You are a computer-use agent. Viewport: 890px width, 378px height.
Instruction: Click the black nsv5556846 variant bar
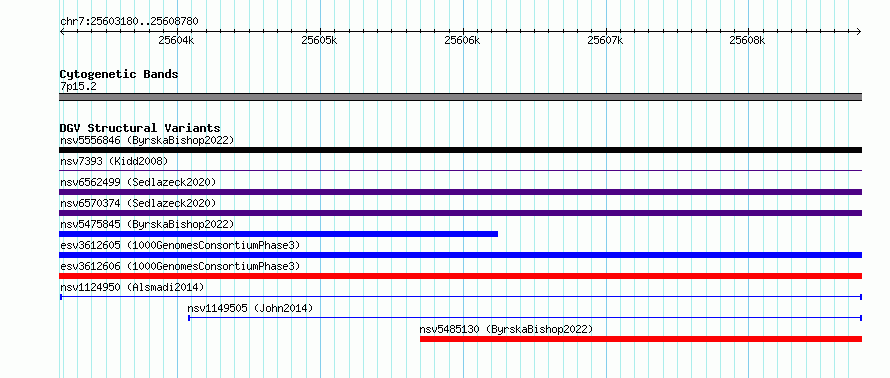pos(460,150)
